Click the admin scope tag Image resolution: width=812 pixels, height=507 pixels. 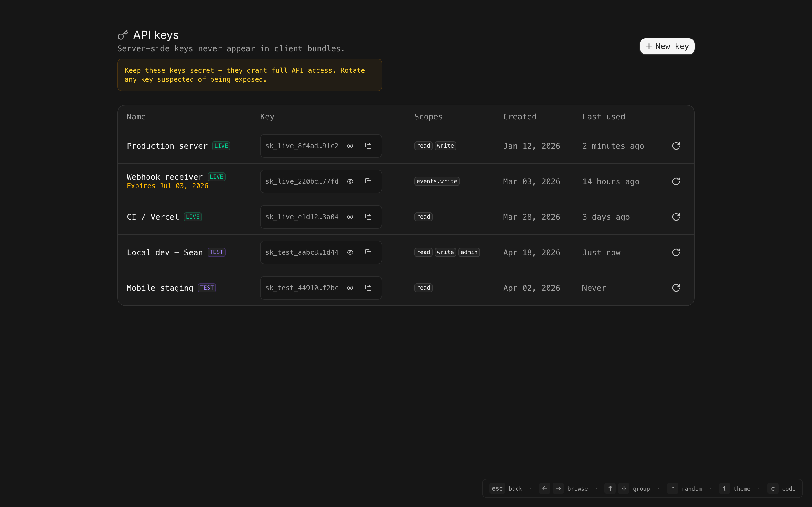tap(469, 252)
